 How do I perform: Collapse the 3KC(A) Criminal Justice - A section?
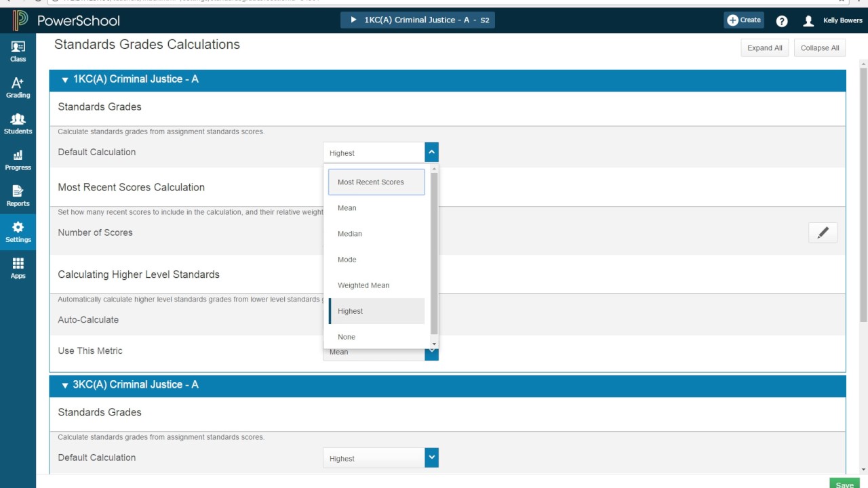[65, 385]
